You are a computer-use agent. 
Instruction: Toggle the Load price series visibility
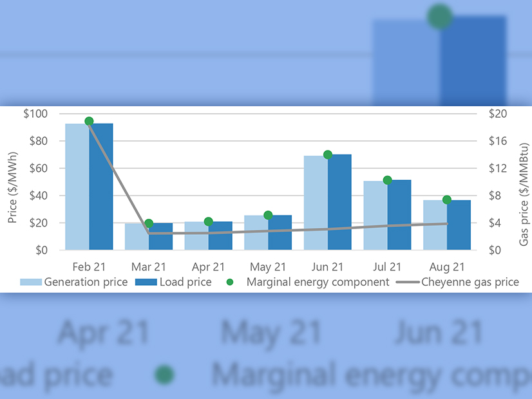coord(182,282)
